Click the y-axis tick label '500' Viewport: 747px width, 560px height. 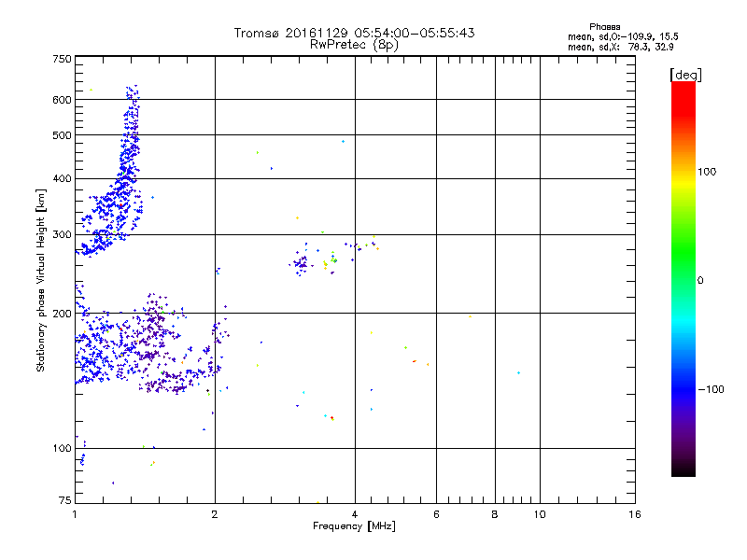tap(62, 135)
